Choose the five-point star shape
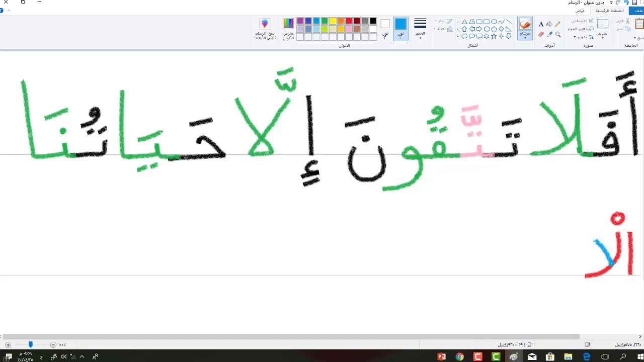This screenshot has height=362, width=644. point(494,36)
